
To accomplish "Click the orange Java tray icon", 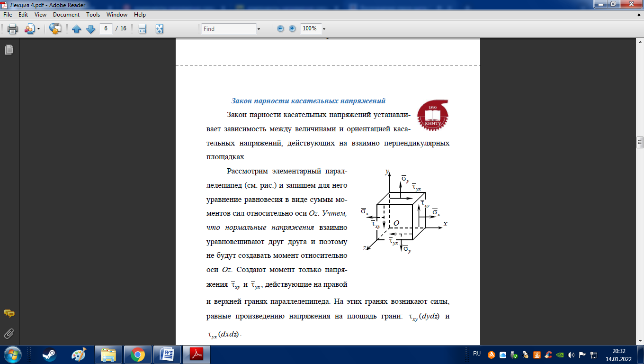I will (x=537, y=355).
